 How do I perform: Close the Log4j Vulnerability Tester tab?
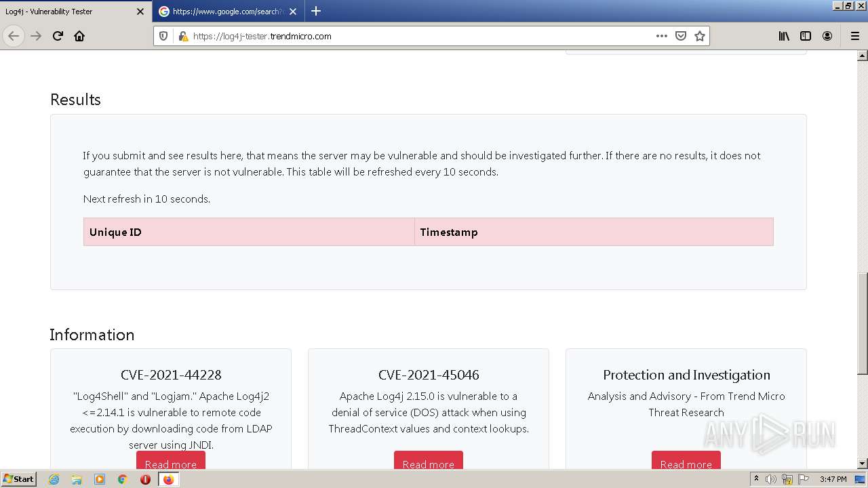click(140, 12)
